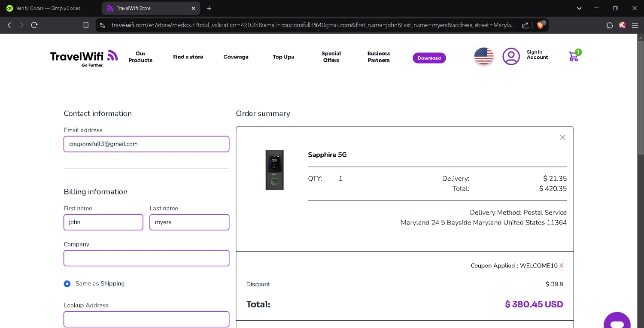The height and width of the screenshot is (328, 644).
Task: Remove the Sapphire 5G item with X
Action: tap(562, 137)
